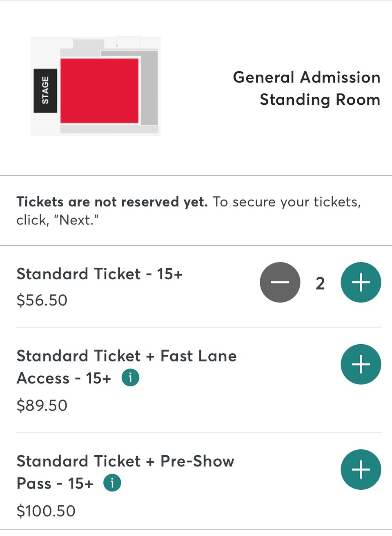
Task: Click the $89.50 price
Action: 42,405
